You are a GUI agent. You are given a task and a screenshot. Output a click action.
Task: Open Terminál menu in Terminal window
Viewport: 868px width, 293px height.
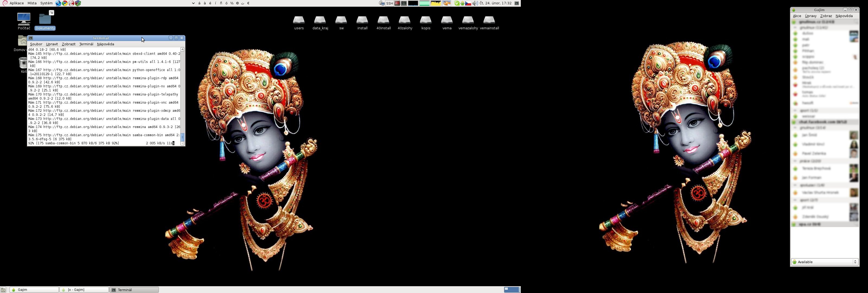coord(86,44)
